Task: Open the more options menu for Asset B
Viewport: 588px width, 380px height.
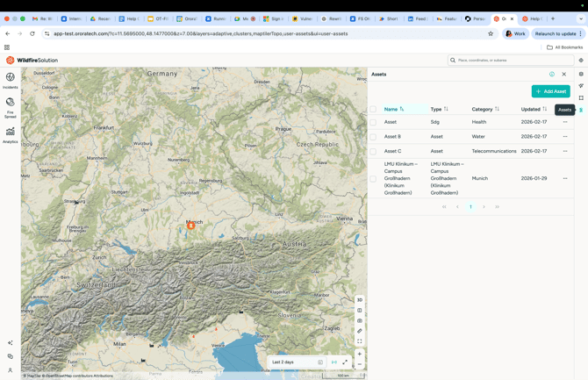Action: click(x=565, y=137)
